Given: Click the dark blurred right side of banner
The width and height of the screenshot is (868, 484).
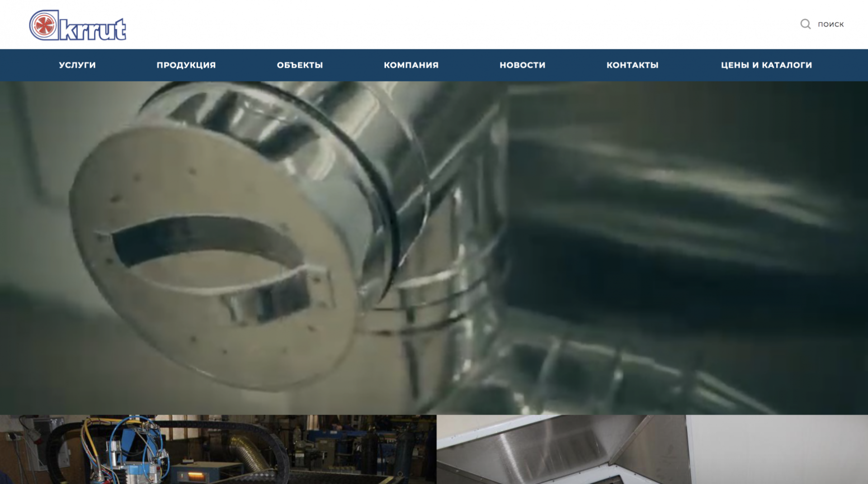Looking at the screenshot, I should pyautogui.click(x=701, y=226).
